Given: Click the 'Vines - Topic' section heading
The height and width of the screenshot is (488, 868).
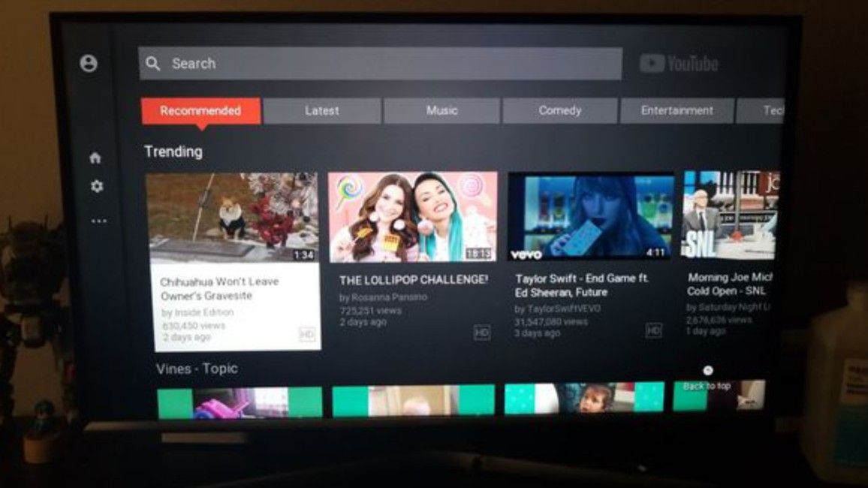Looking at the screenshot, I should pyautogui.click(x=197, y=369).
